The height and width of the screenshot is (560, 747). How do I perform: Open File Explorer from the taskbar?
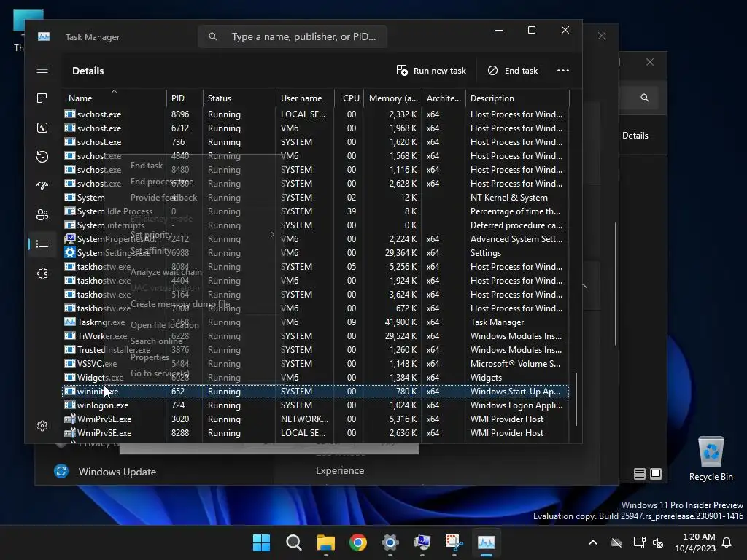(x=326, y=542)
